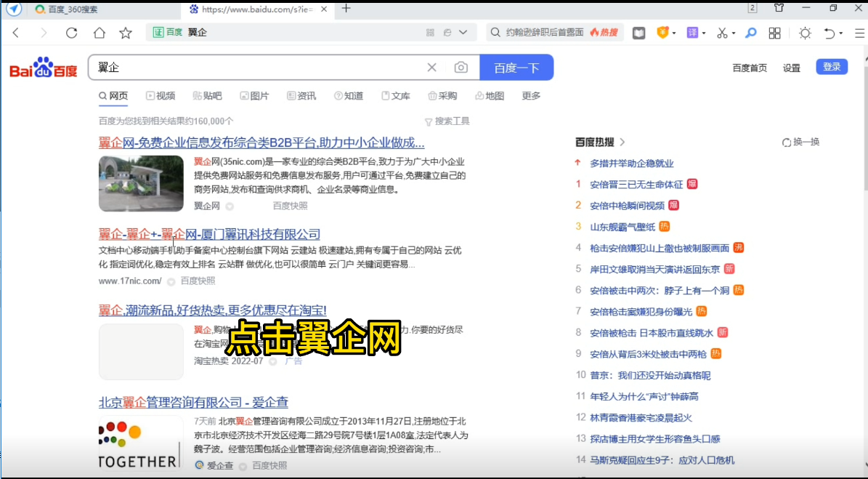
Task: Open Baidu image search camera icon
Action: coord(461,68)
